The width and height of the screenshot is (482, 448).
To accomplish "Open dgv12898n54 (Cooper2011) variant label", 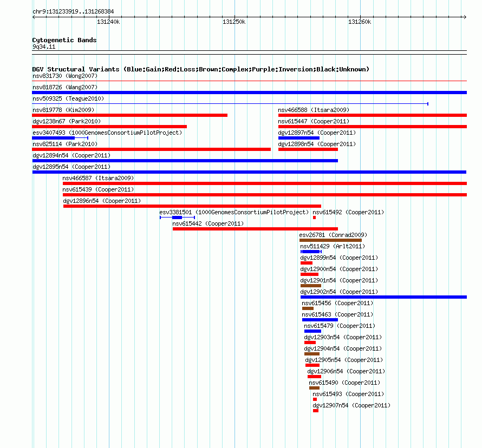I will (x=317, y=144).
